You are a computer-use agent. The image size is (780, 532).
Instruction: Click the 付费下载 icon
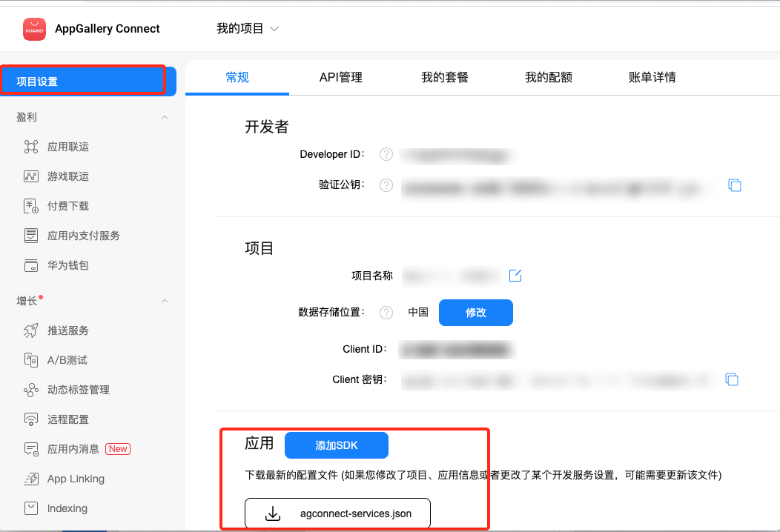[31, 206]
